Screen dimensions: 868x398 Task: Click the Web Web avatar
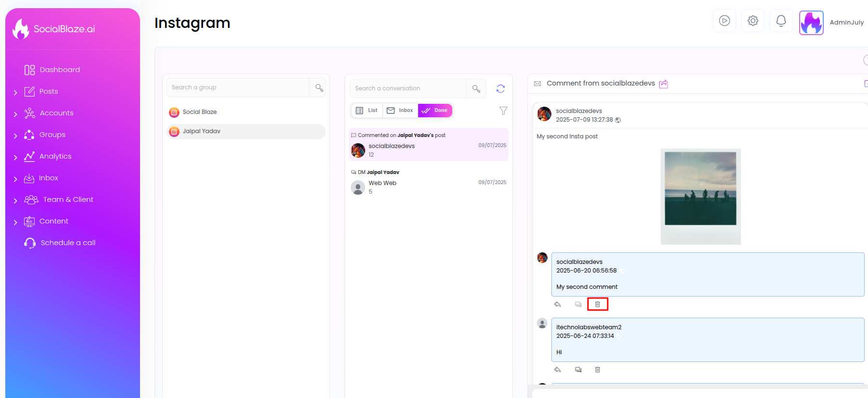(x=358, y=187)
